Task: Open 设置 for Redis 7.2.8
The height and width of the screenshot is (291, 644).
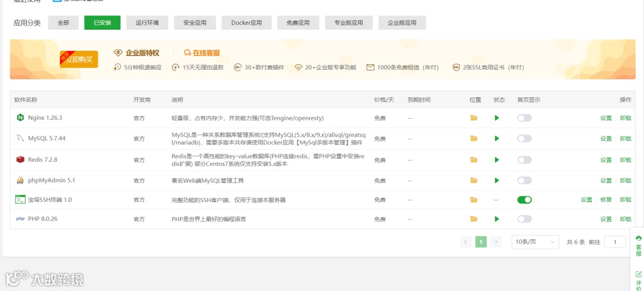Action: 606,160
